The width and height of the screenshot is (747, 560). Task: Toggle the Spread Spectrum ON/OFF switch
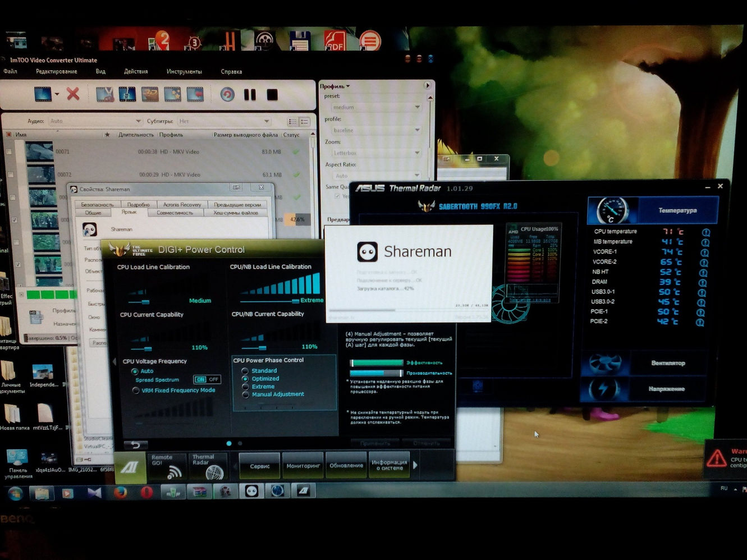(x=207, y=380)
